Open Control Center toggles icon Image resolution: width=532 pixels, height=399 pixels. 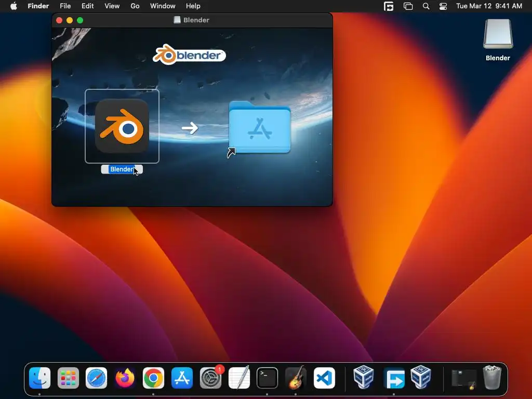coord(443,6)
